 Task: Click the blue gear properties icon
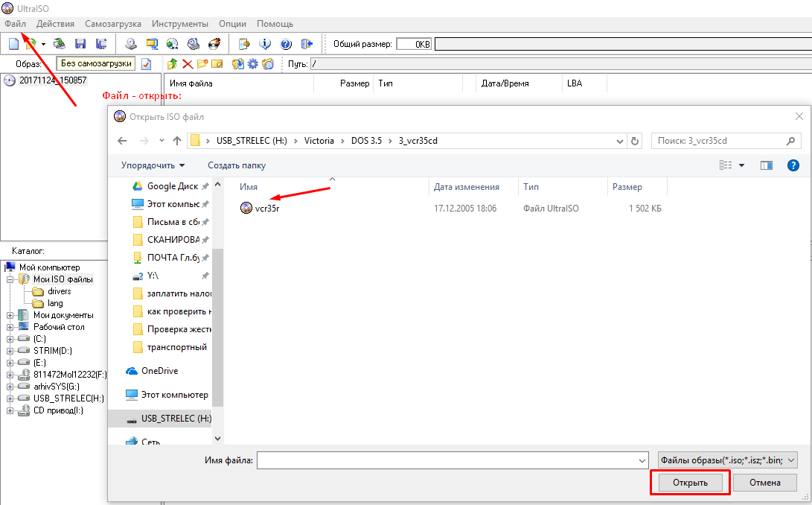[253, 64]
